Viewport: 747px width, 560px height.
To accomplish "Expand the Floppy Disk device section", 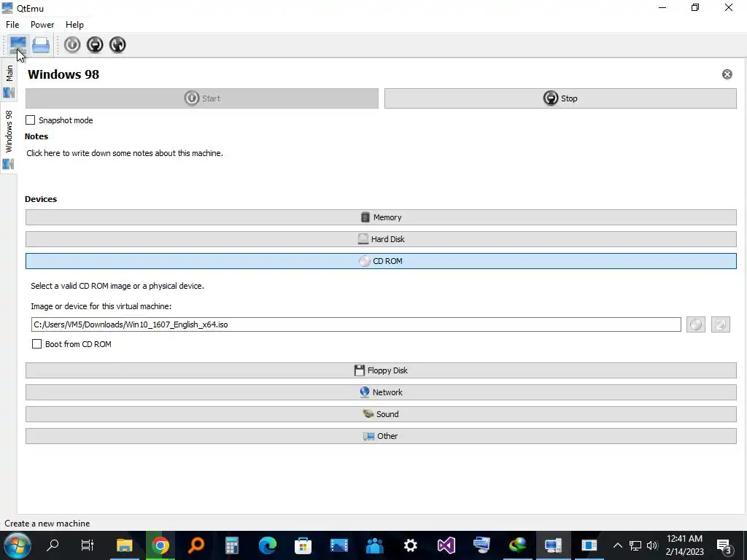I will [x=381, y=370].
